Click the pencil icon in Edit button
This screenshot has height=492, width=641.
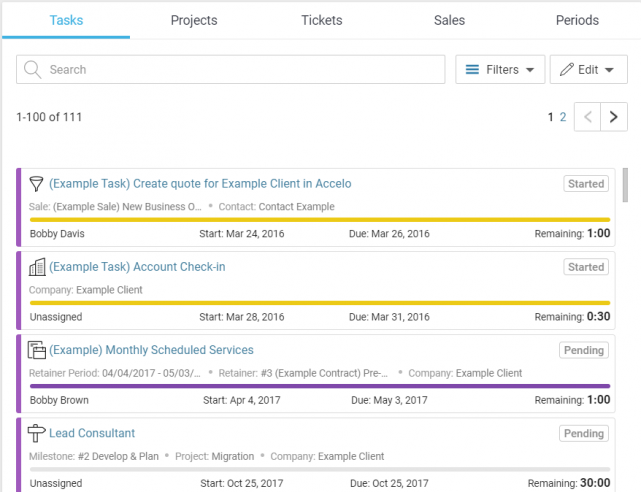click(x=567, y=70)
